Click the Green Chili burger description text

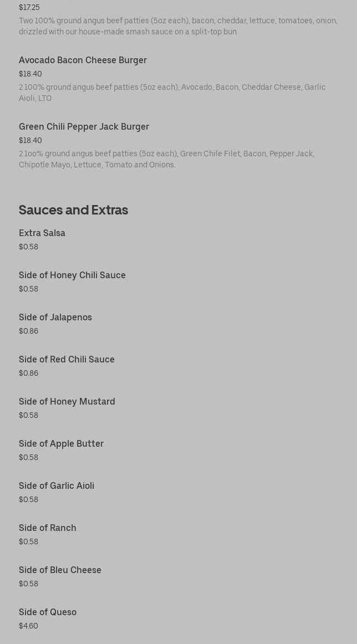[166, 159]
